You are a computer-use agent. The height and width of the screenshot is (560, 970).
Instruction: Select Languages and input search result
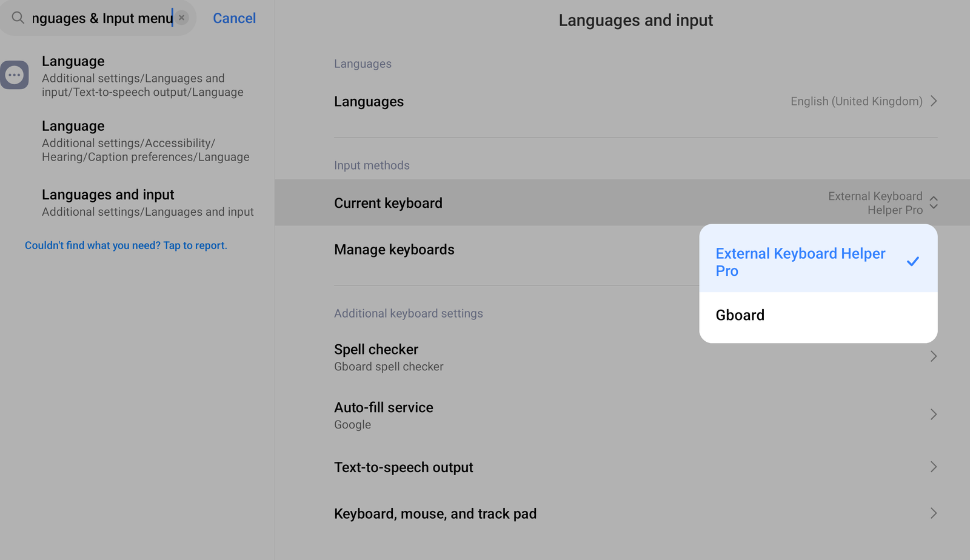click(x=147, y=202)
